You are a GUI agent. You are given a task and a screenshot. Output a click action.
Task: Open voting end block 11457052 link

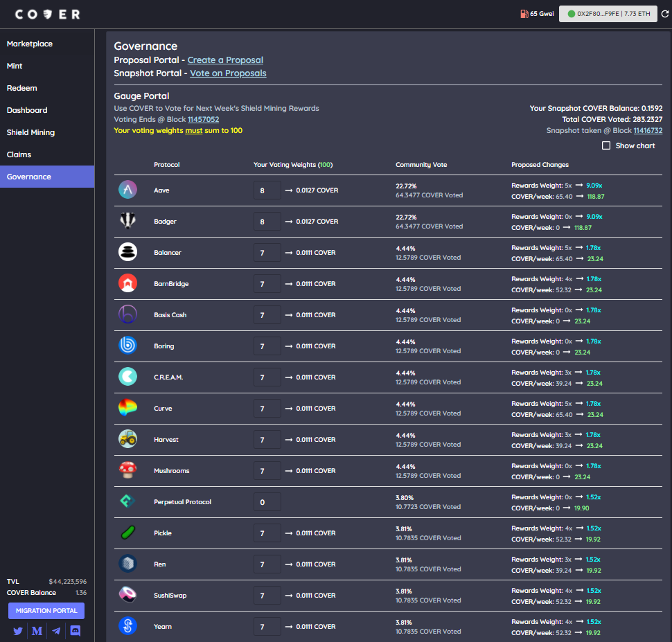click(203, 120)
